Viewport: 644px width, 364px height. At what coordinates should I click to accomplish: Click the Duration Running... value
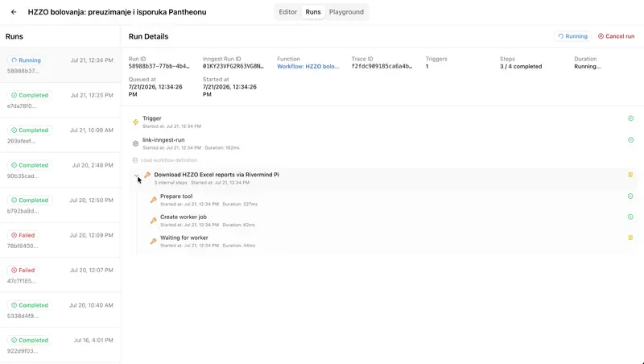coord(588,66)
